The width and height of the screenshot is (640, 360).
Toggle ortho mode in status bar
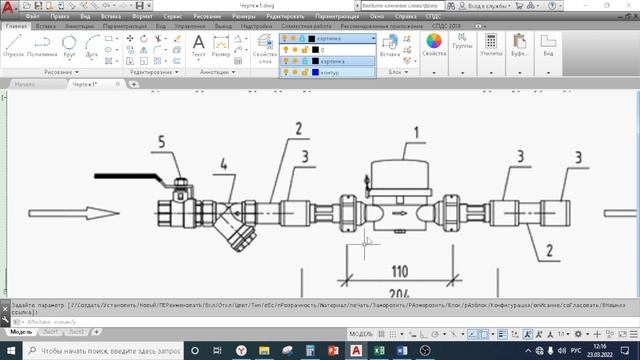coord(424,334)
